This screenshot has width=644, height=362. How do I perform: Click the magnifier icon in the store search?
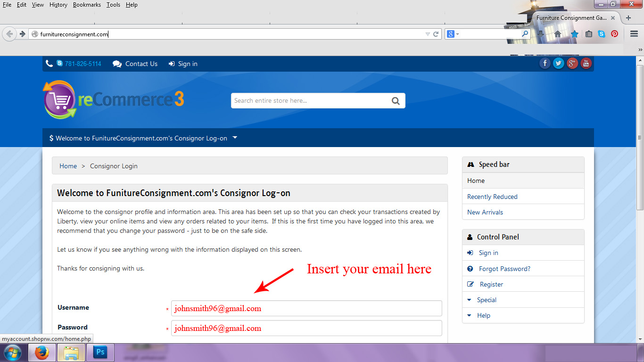pyautogui.click(x=395, y=100)
